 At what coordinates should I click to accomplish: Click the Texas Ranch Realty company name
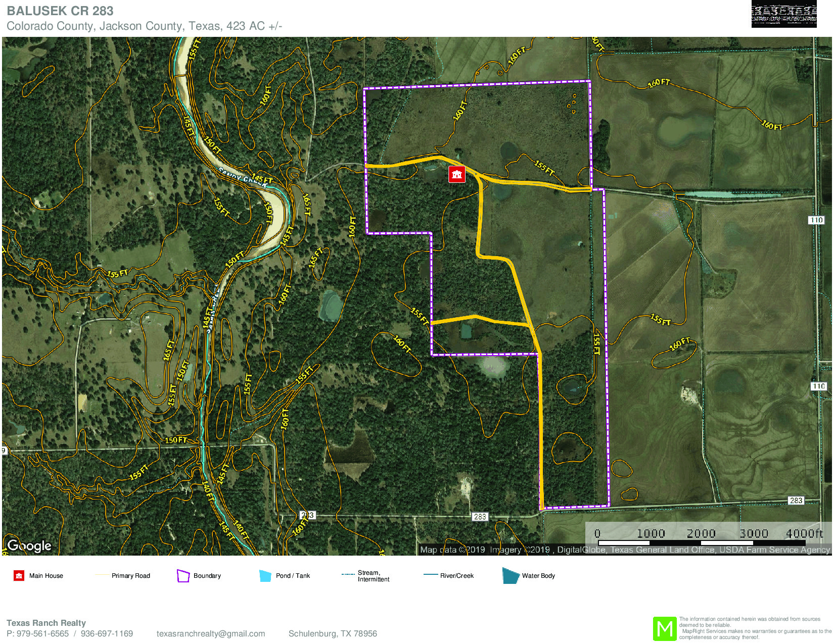46,623
